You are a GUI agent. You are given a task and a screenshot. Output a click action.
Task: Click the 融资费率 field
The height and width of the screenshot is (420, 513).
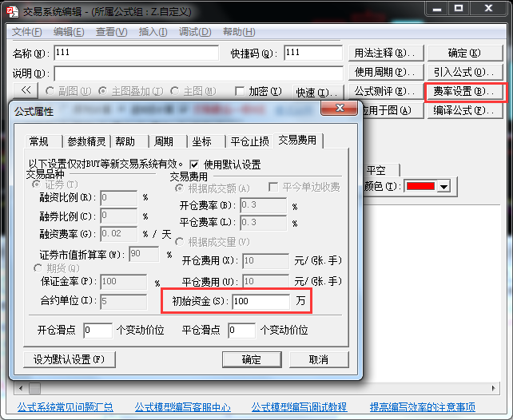tap(119, 234)
